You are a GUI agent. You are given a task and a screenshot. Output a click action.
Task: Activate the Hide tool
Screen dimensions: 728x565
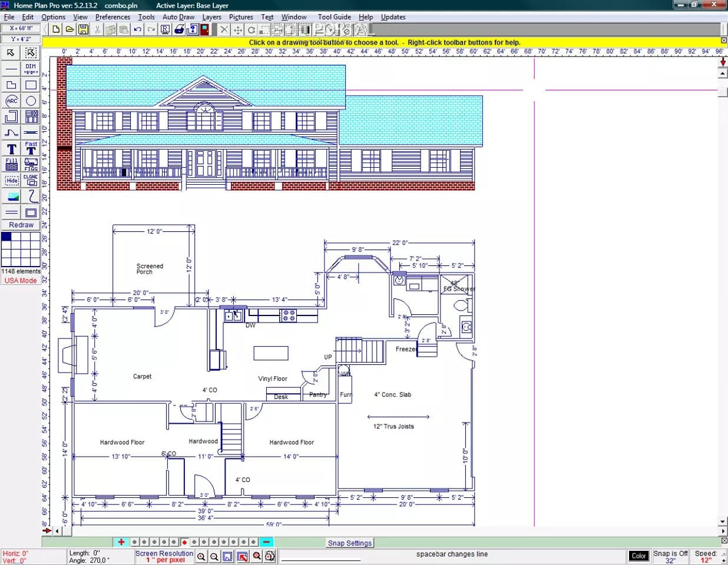click(11, 180)
